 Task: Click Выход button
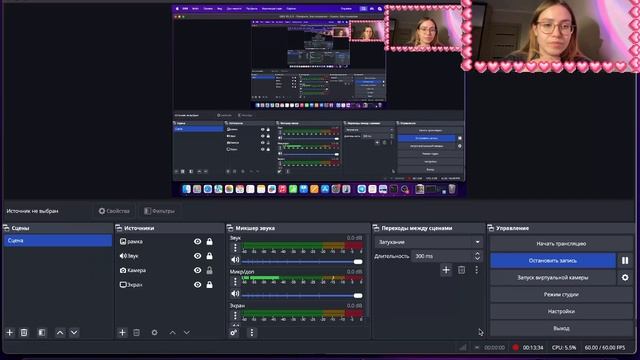click(561, 328)
